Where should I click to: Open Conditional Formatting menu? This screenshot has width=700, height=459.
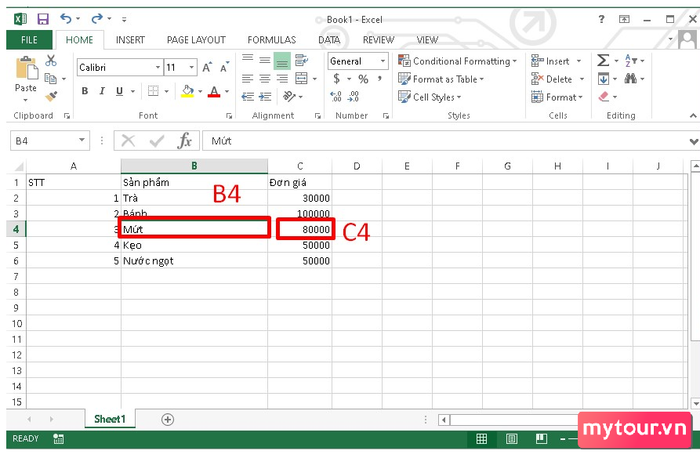(x=458, y=61)
